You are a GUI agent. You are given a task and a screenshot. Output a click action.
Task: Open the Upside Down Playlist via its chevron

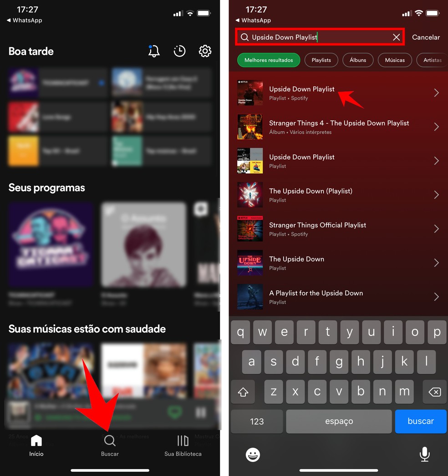click(437, 92)
